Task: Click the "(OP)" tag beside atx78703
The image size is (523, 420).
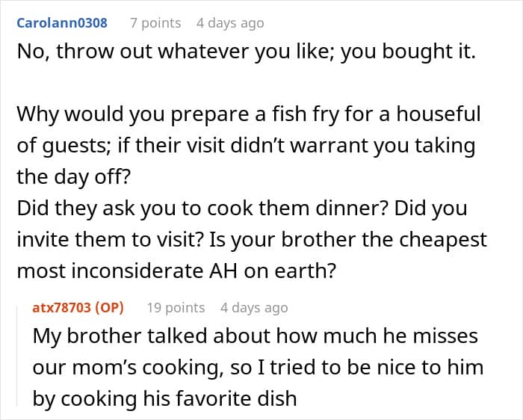Action: coord(109,308)
